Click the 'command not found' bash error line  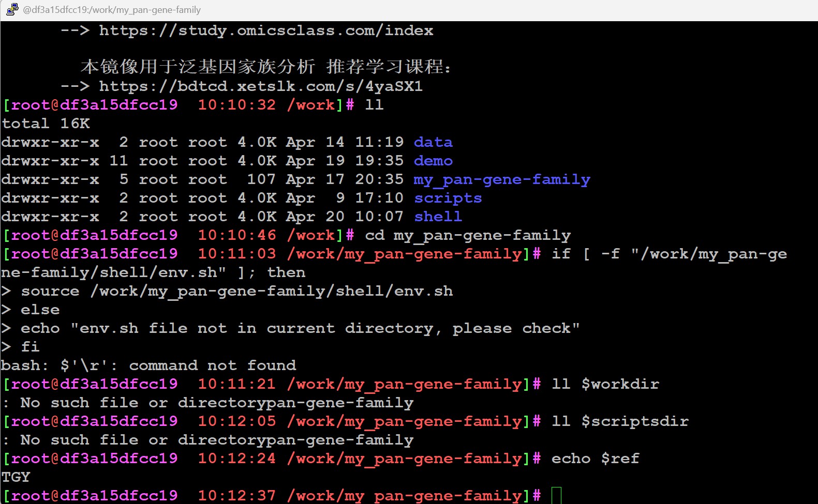148,365
